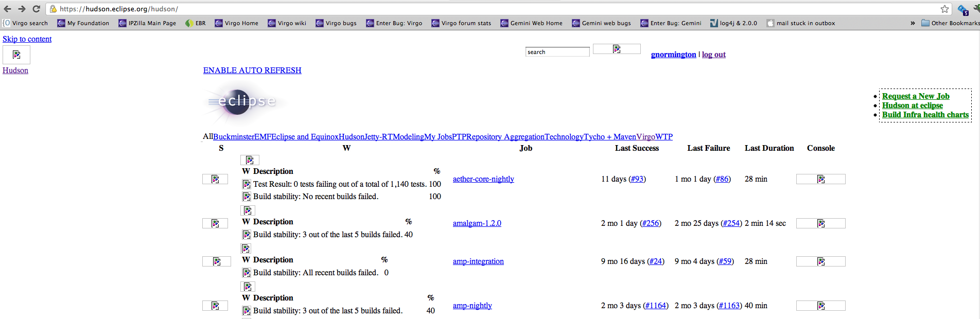This screenshot has width=980, height=319.
Task: Open the amp-integration job
Action: 478,261
